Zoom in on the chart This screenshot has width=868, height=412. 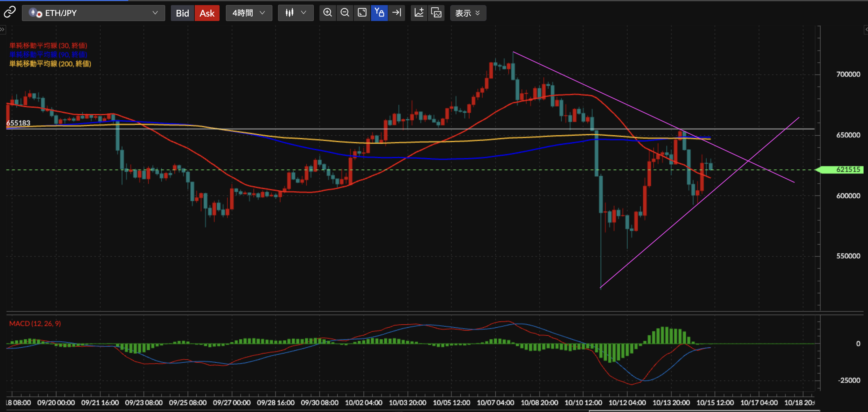[327, 13]
